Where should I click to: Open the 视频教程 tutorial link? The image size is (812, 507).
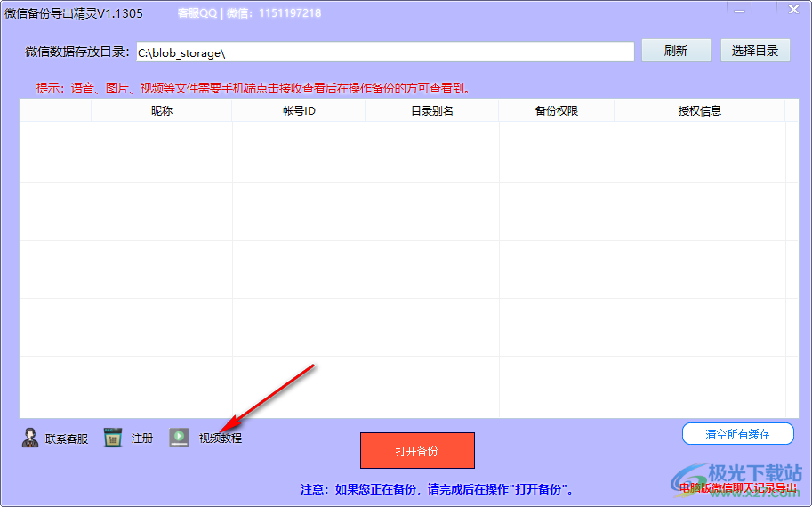coord(221,439)
